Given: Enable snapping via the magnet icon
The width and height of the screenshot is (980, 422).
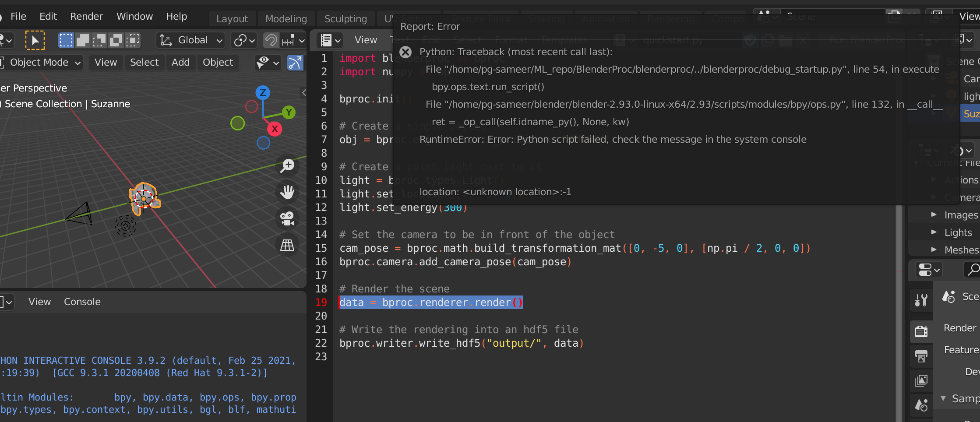Looking at the screenshot, I should tap(270, 40).
